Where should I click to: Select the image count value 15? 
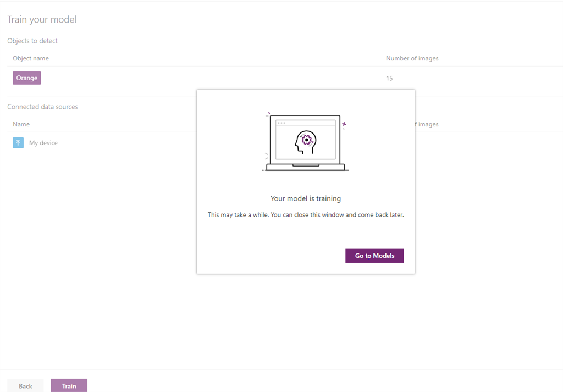[389, 78]
